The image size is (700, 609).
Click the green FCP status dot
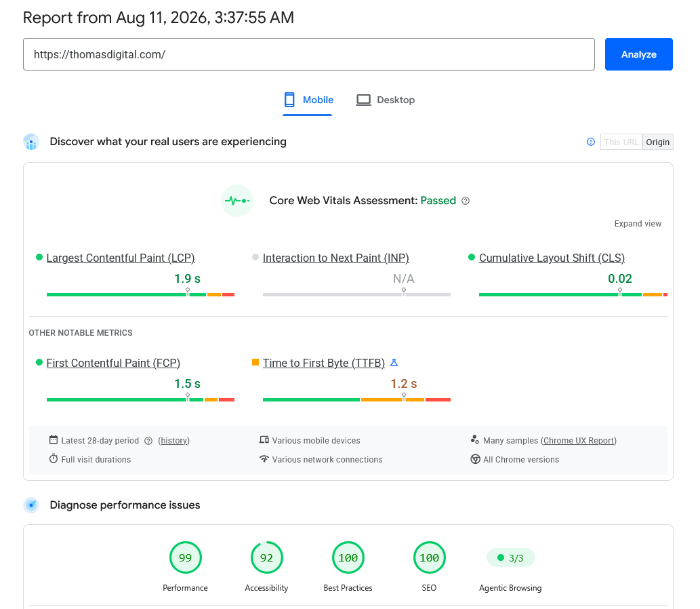pos(39,362)
